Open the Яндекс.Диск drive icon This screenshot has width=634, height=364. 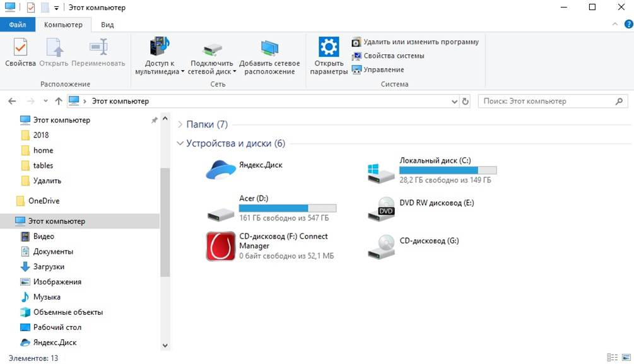[x=220, y=170]
